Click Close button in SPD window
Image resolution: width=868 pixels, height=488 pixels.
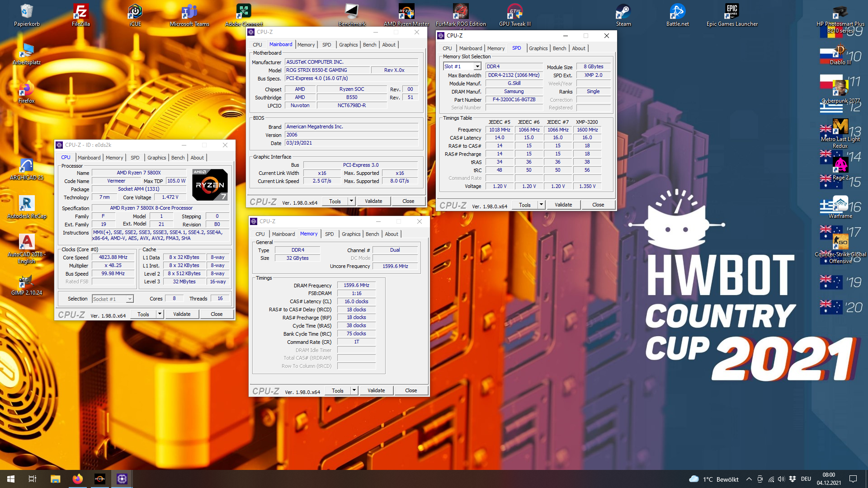[598, 205]
